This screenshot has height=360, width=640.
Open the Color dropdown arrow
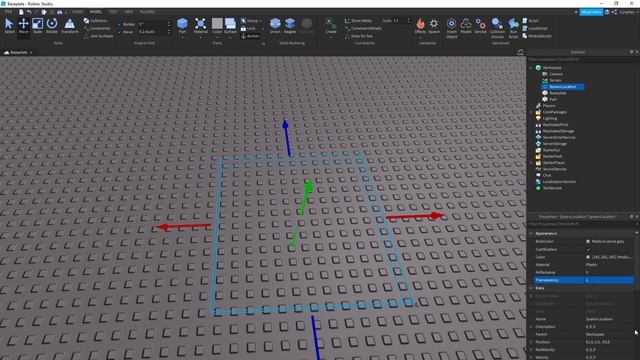click(x=217, y=37)
